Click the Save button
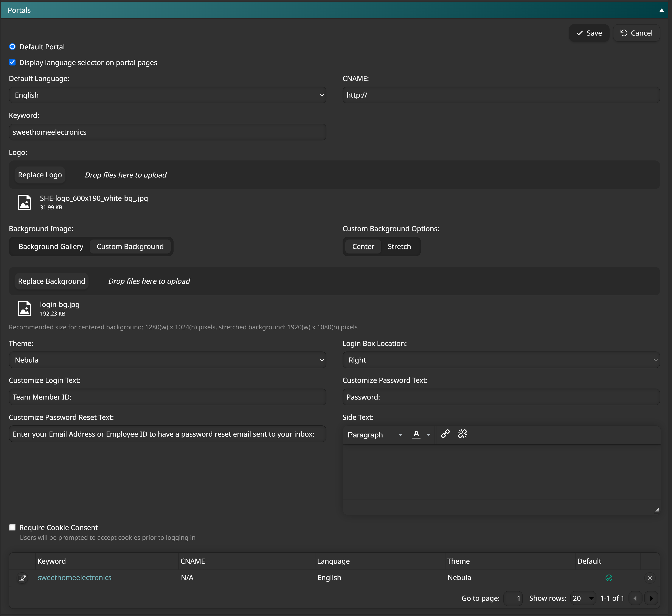 pyautogui.click(x=589, y=33)
